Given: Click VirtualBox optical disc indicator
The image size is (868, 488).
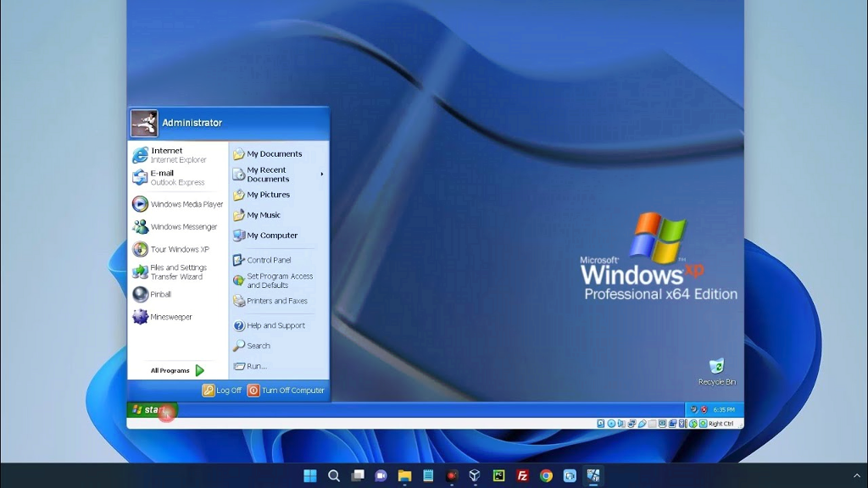Looking at the screenshot, I should click(x=611, y=424).
